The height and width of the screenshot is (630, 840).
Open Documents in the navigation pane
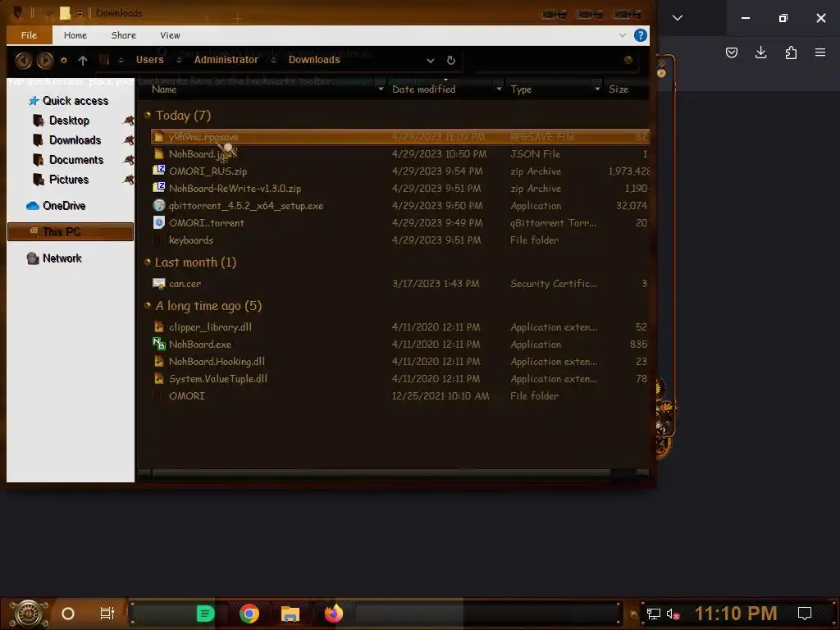(x=76, y=160)
